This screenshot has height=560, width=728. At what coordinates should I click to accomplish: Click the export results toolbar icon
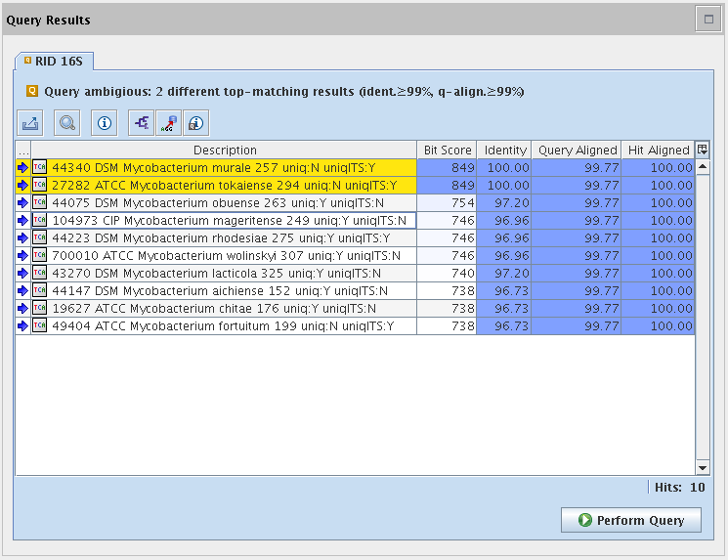(30, 123)
